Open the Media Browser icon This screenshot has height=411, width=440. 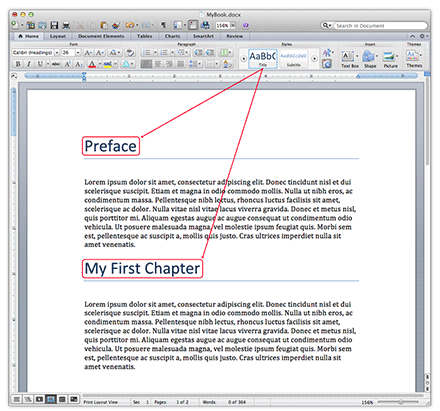[x=205, y=25]
